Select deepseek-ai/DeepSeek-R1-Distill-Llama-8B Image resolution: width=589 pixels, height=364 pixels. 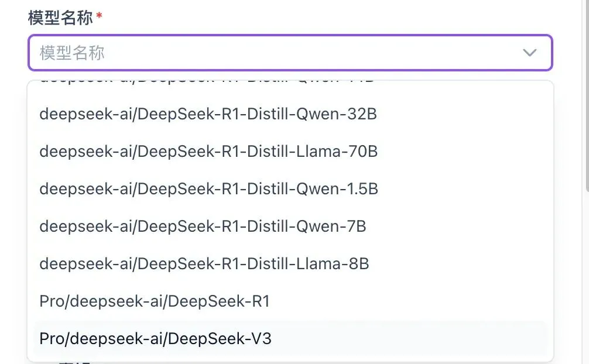[204, 264]
